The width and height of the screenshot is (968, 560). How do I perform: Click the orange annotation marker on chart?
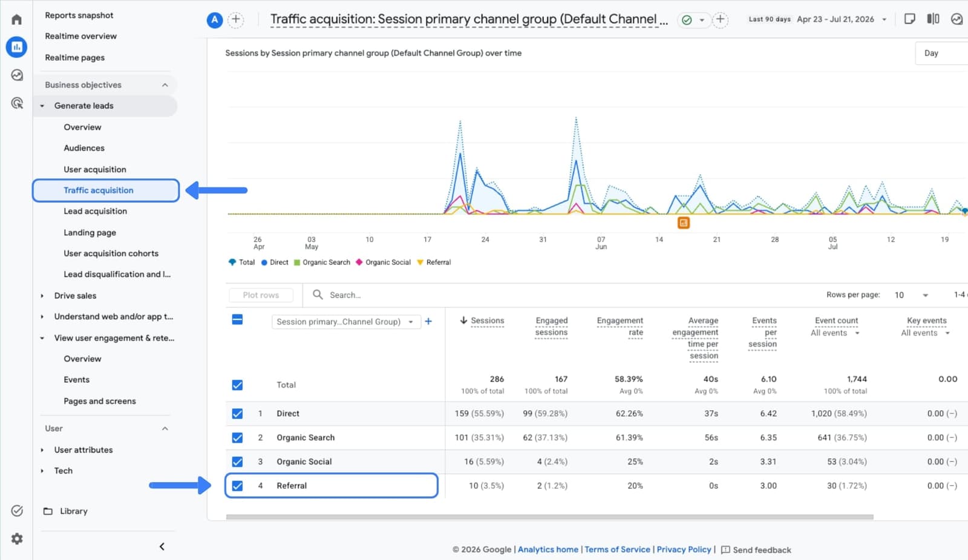click(683, 223)
